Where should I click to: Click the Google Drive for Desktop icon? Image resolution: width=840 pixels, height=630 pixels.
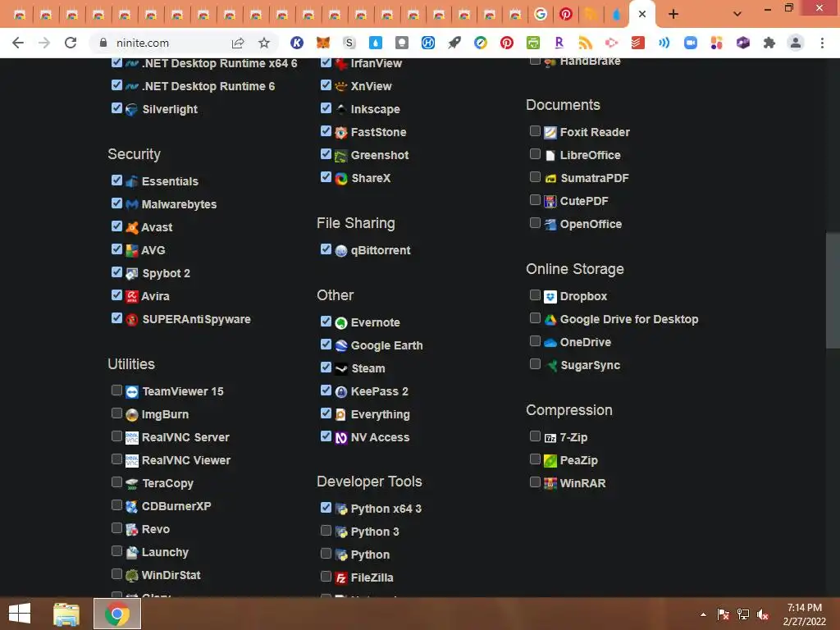550,319
